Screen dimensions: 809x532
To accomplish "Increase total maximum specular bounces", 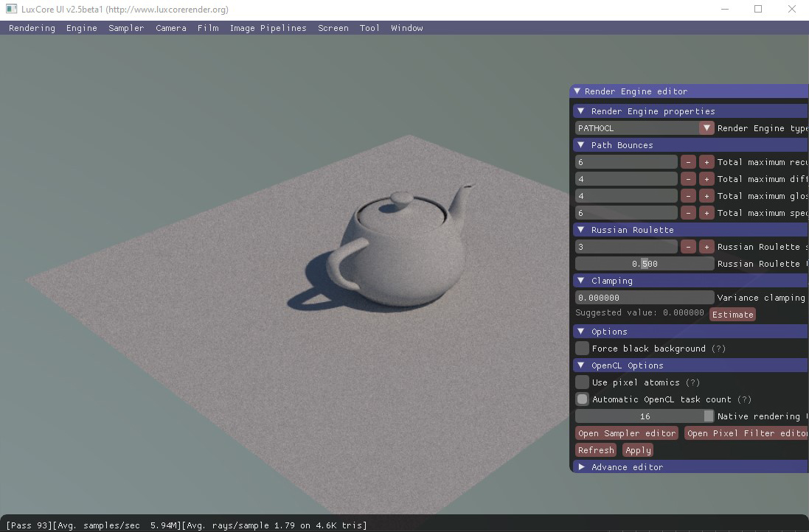I will (706, 213).
